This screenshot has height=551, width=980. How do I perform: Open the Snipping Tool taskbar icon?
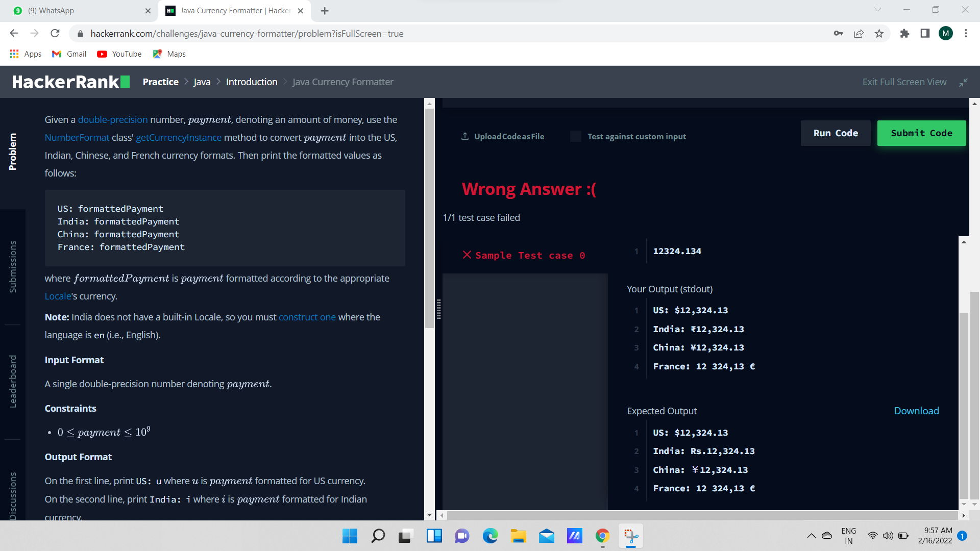click(x=631, y=536)
